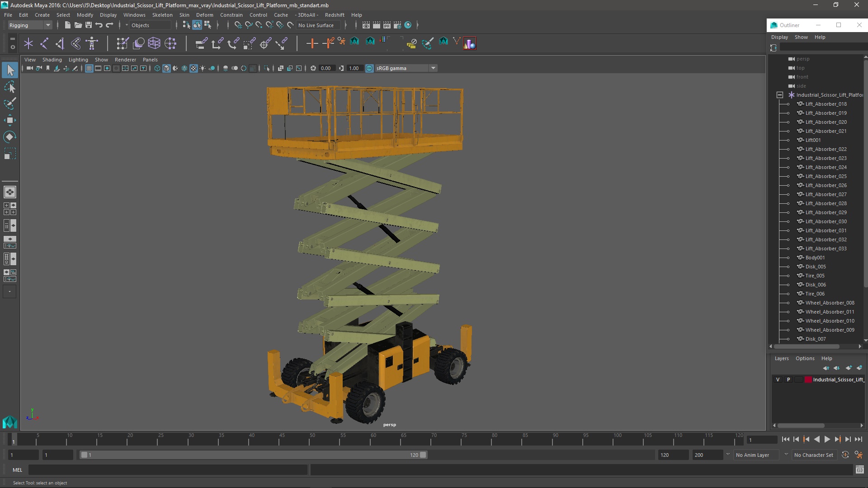Select the arrow Select tool in the toolbox

click(10, 70)
